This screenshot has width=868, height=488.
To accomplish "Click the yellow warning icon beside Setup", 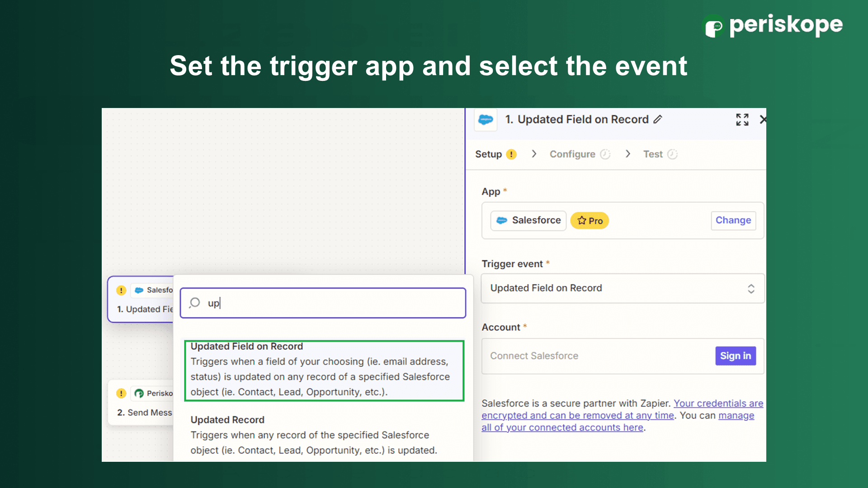I will [511, 154].
